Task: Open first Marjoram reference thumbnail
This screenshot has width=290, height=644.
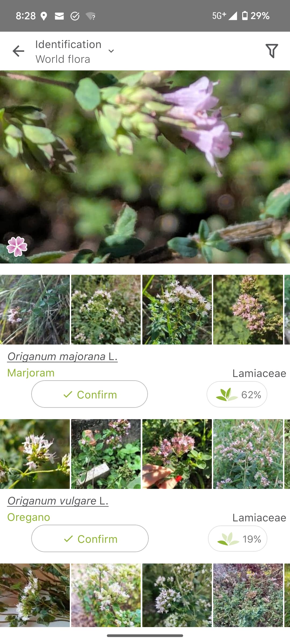Action: (35, 310)
